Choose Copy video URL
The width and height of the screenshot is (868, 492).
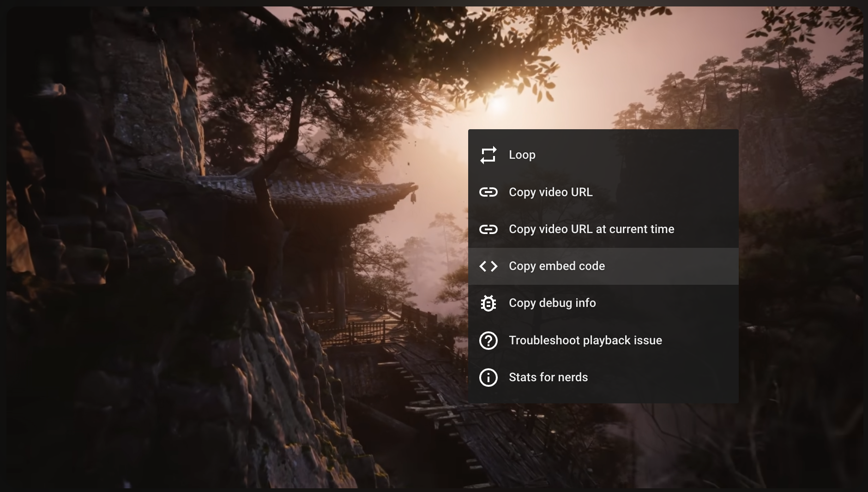tap(603, 192)
